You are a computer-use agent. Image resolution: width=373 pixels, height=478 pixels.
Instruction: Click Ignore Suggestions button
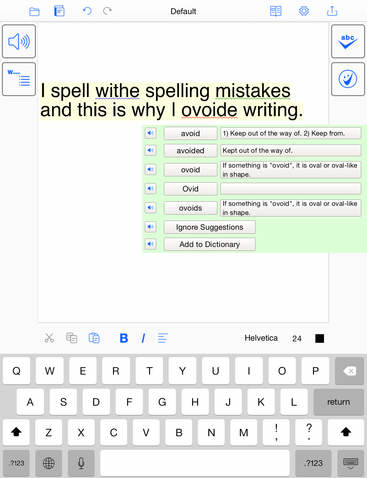click(x=210, y=227)
